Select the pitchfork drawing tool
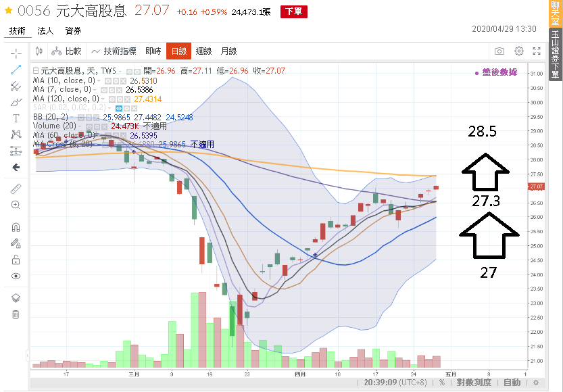This screenshot has height=392, width=563. click(16, 86)
